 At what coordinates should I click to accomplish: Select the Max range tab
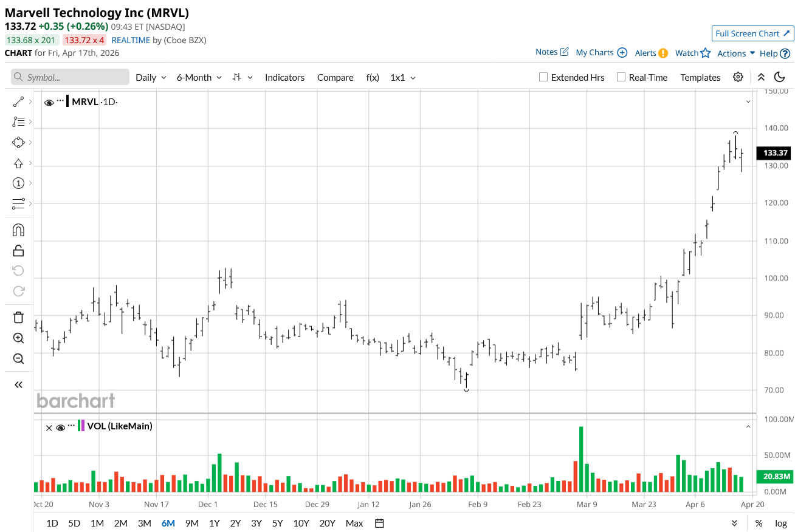click(354, 523)
